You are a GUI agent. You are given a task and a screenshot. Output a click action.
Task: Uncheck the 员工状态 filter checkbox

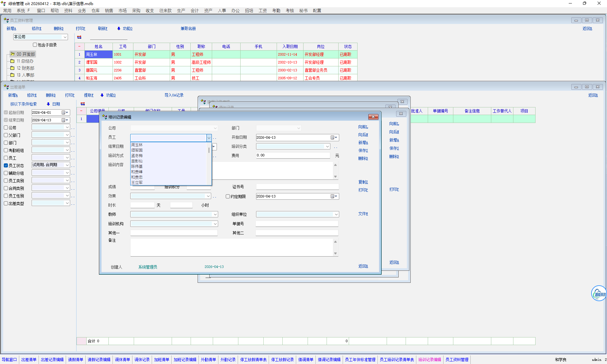tap(6, 165)
